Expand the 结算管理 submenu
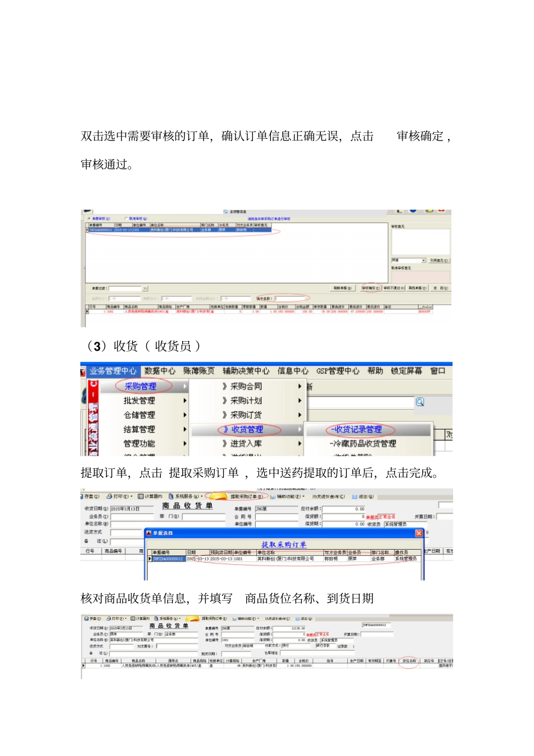 pos(144,429)
